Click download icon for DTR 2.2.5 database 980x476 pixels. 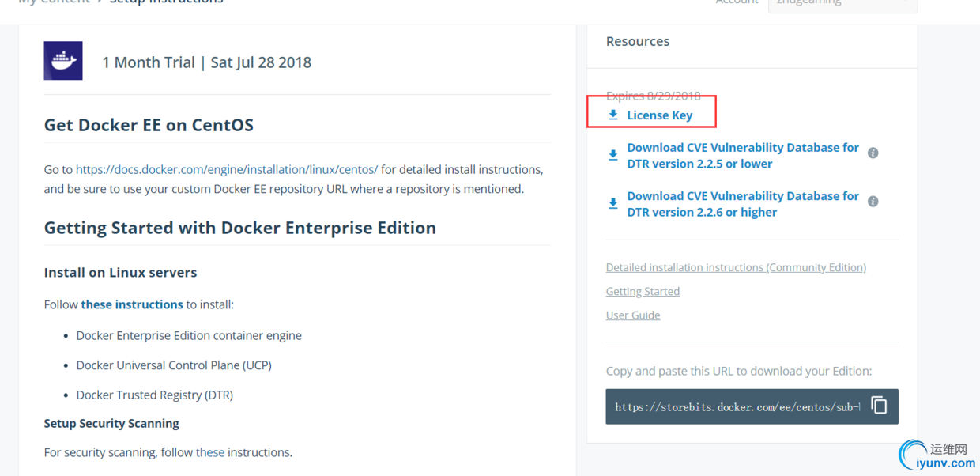[613, 156]
